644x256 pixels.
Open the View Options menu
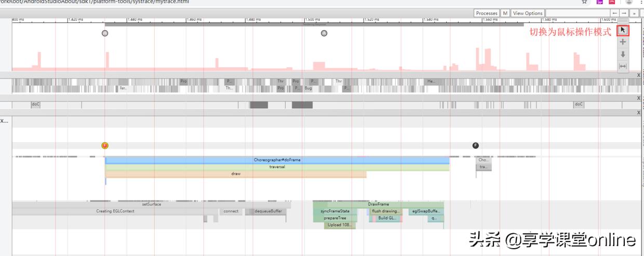tap(528, 14)
